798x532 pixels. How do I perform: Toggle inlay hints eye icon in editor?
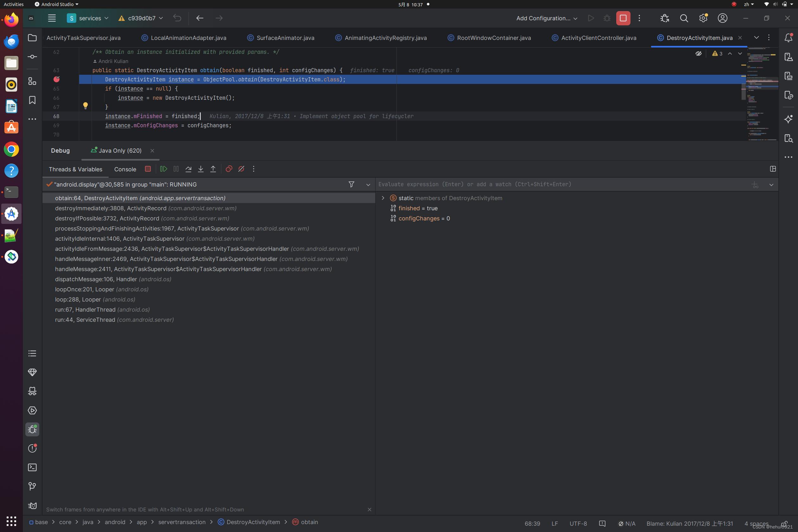pyautogui.click(x=698, y=54)
